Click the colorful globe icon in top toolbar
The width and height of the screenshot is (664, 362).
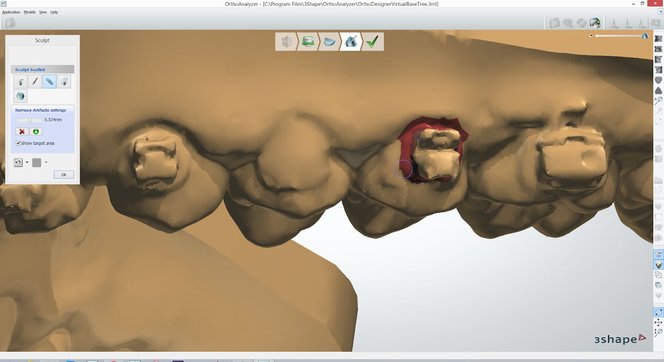tap(595, 22)
